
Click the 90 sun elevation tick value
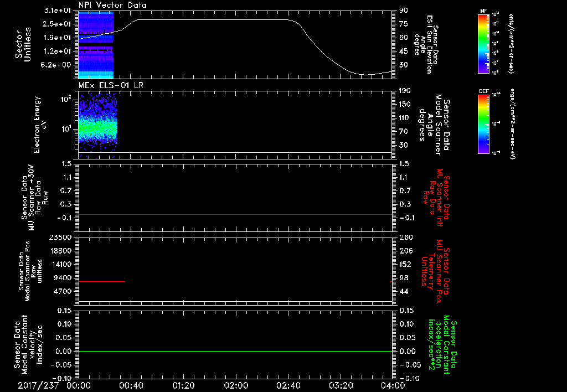click(x=404, y=11)
